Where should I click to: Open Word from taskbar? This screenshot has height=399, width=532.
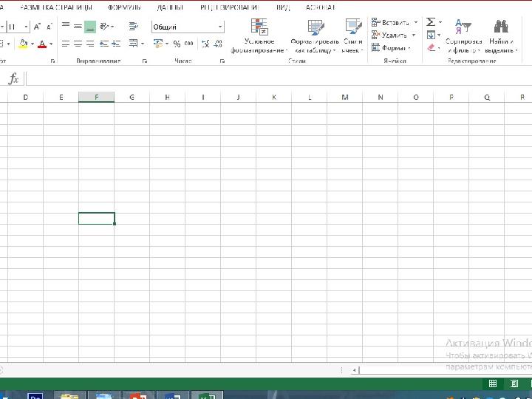point(172,395)
